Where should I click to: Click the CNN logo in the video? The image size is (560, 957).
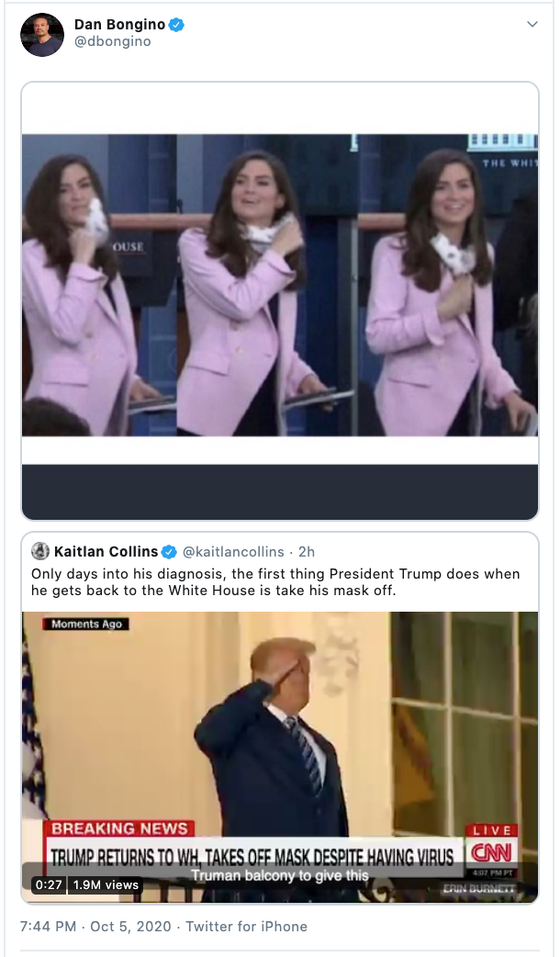coord(492,851)
